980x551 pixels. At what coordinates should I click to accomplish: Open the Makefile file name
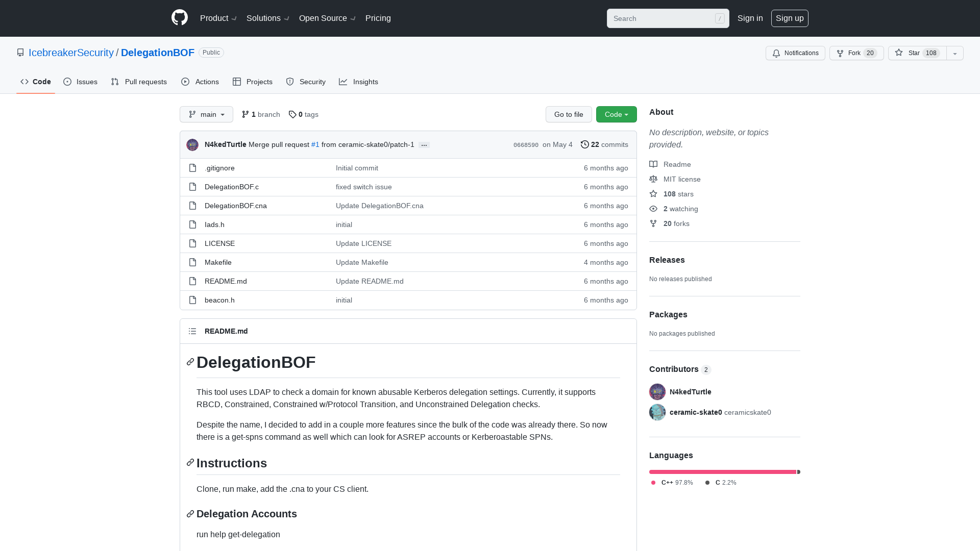(218, 262)
